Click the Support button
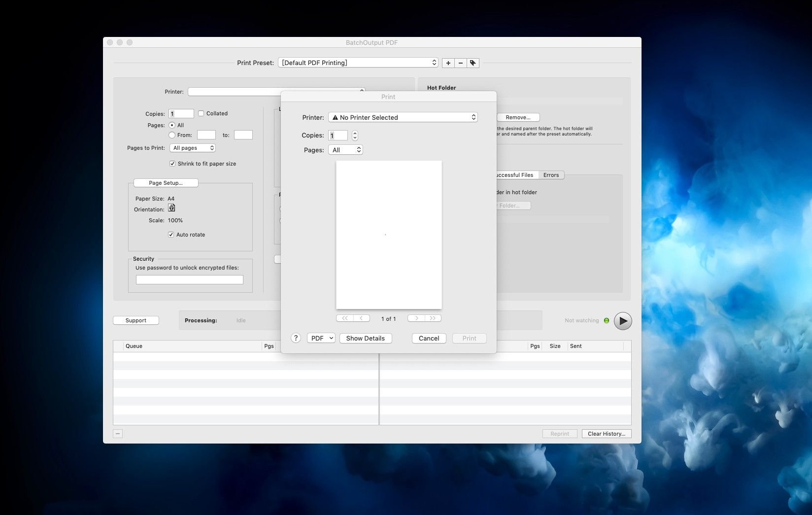The height and width of the screenshot is (515, 812). [x=136, y=320]
